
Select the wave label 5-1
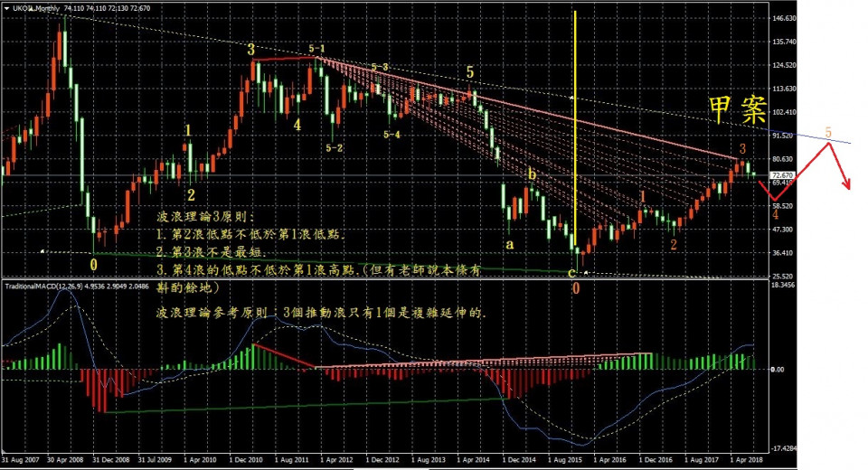(316, 49)
